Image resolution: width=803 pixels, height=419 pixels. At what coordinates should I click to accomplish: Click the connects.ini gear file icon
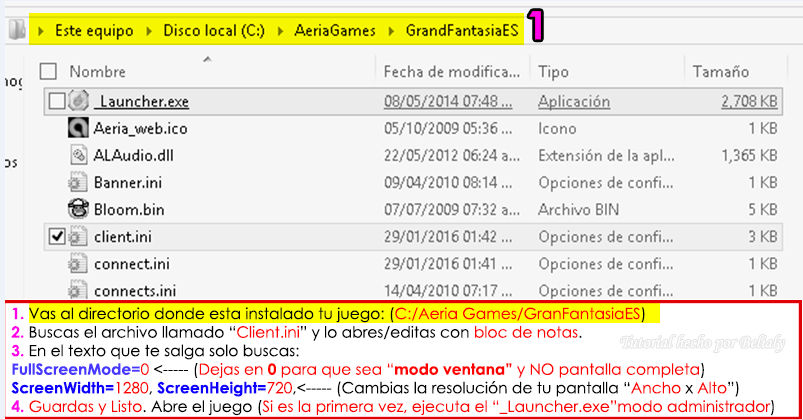(x=78, y=290)
